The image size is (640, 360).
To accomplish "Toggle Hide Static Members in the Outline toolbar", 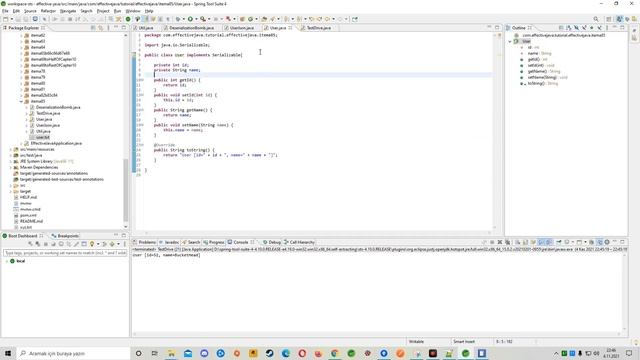I will [584, 28].
